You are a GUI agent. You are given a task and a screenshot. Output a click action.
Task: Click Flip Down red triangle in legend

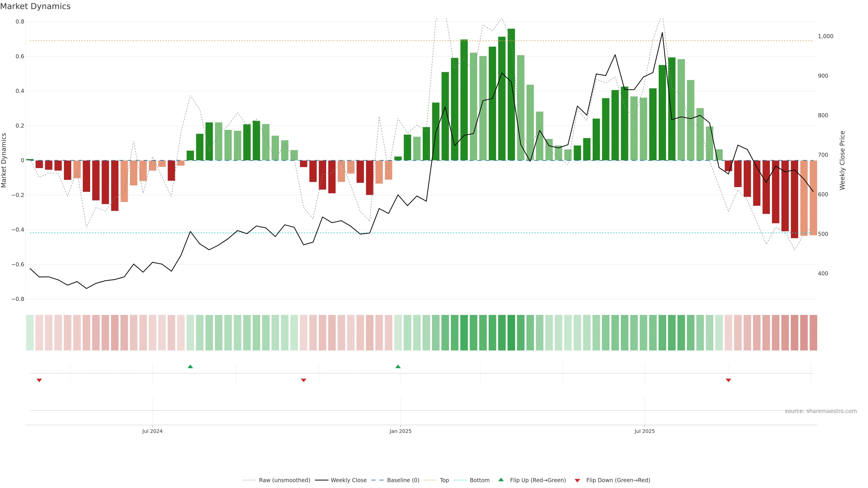[577, 480]
